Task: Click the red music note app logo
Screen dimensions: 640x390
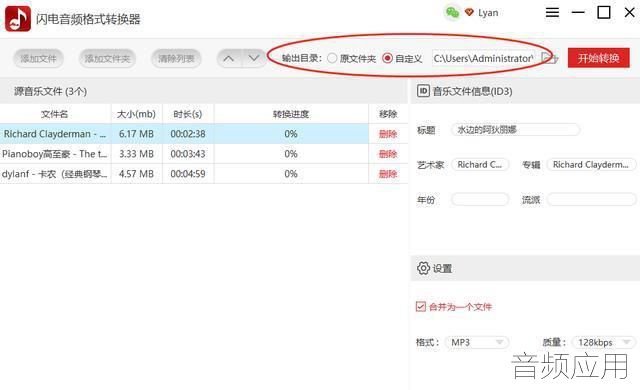Action: pos(18,19)
